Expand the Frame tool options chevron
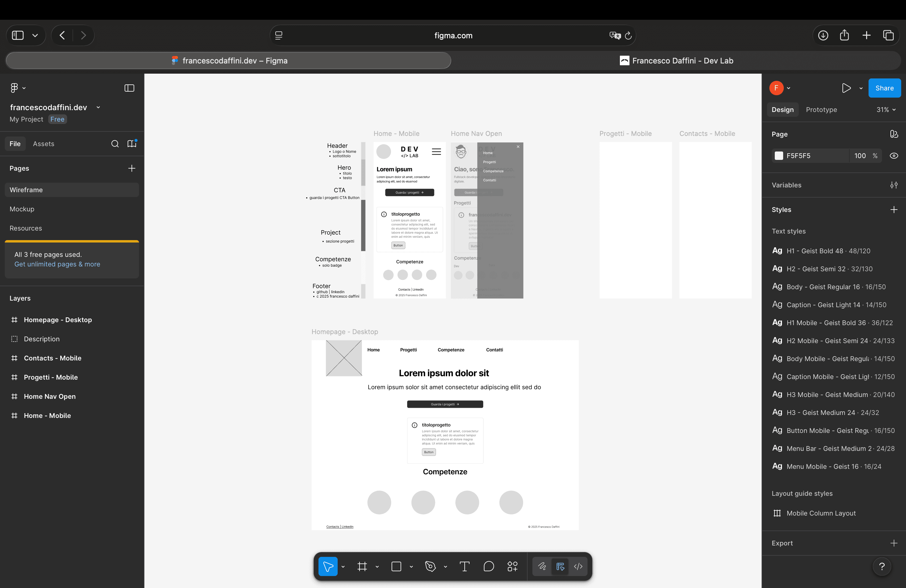Viewport: 906px width, 588px height. click(x=377, y=566)
